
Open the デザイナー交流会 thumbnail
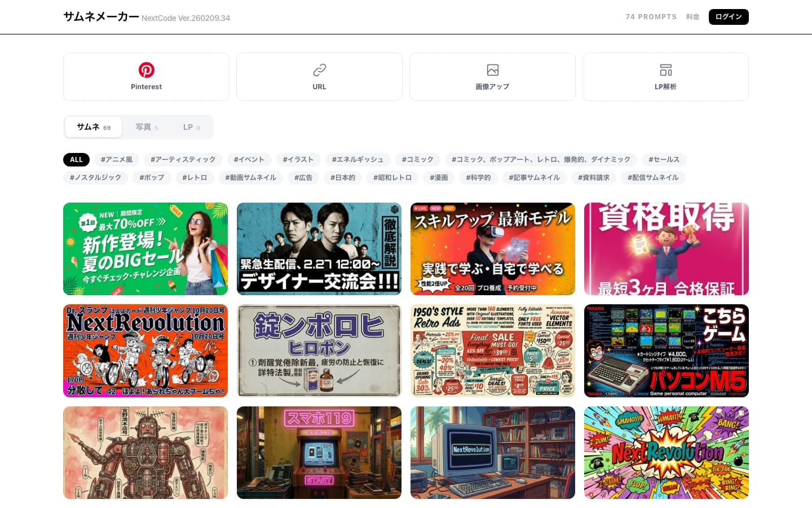point(319,249)
